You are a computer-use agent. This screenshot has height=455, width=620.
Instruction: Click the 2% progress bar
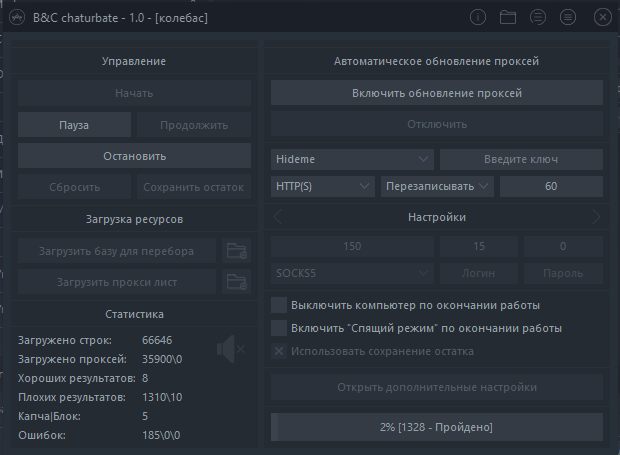click(437, 427)
